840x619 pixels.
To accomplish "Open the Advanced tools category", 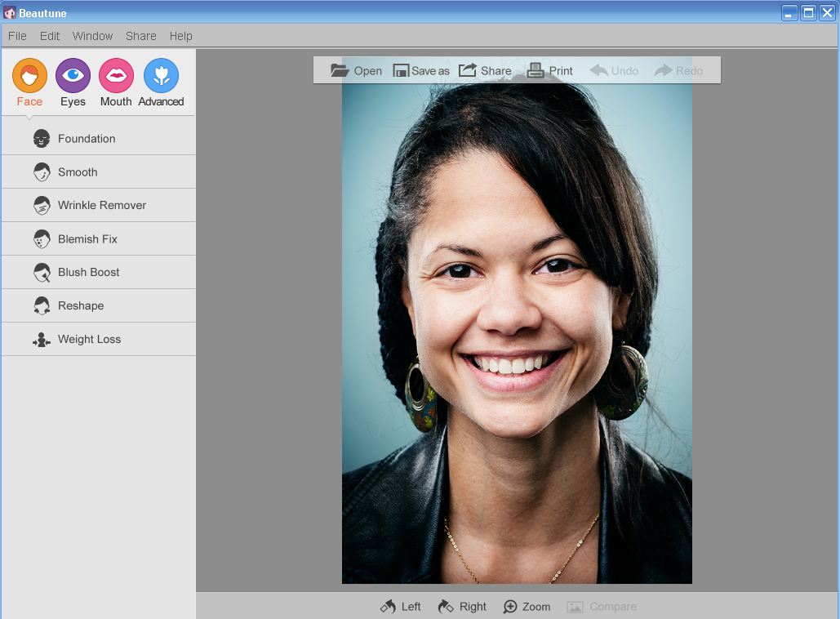I will pyautogui.click(x=161, y=76).
